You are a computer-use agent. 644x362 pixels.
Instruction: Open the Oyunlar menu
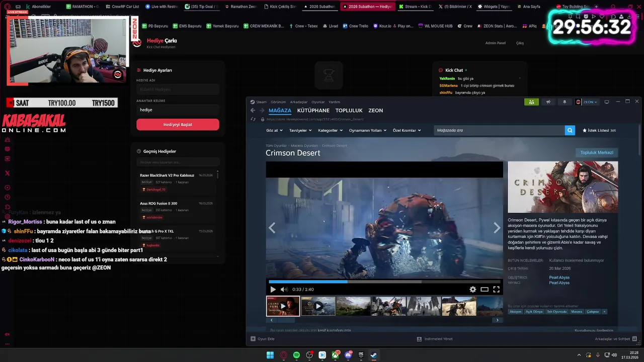(318, 102)
